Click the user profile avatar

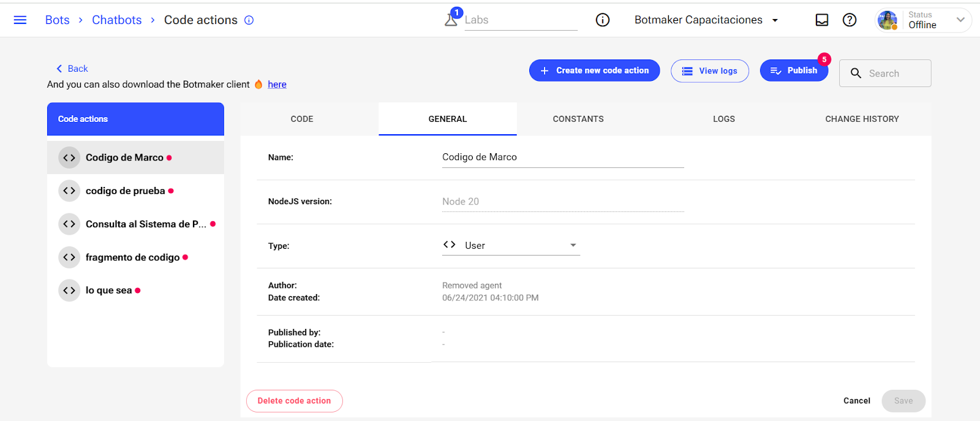pyautogui.click(x=888, y=20)
